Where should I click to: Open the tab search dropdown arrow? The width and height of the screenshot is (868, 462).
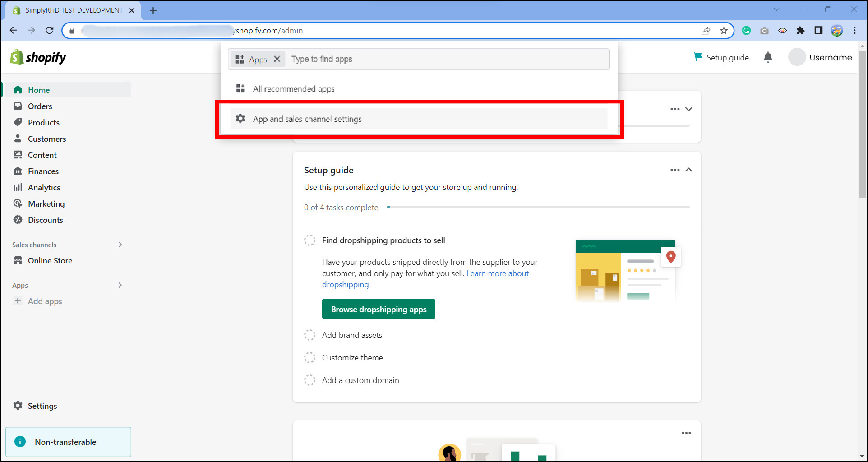click(776, 9)
